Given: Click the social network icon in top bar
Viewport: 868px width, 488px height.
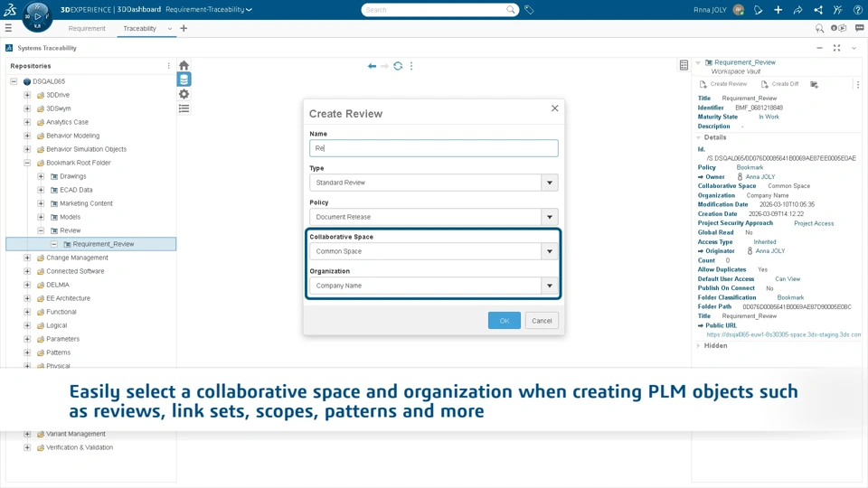Looking at the screenshot, I should (818, 9).
